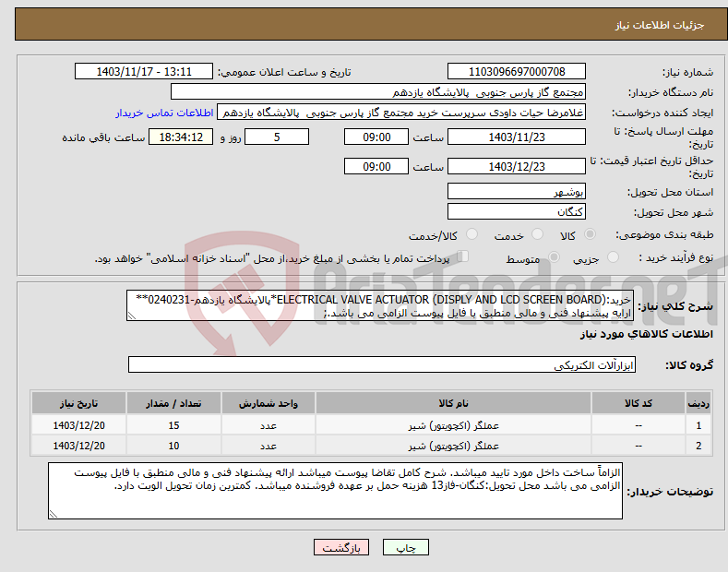
Task: Click the نام کالا column header
Action: 453,403
